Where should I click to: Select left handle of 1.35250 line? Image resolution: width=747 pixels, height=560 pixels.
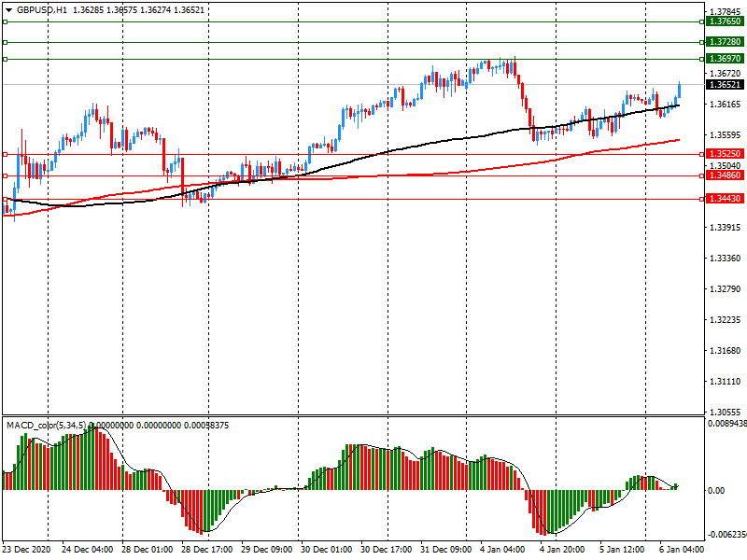(6, 154)
